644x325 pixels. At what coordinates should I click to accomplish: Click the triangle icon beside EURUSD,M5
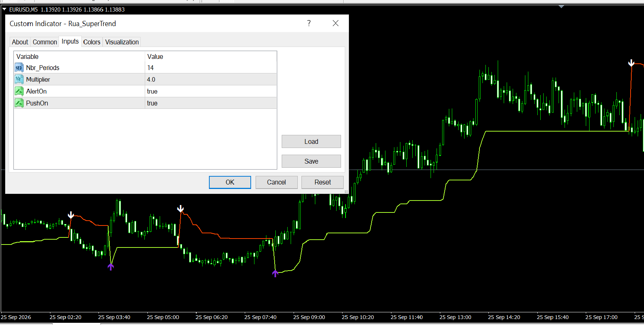(x=4, y=9)
